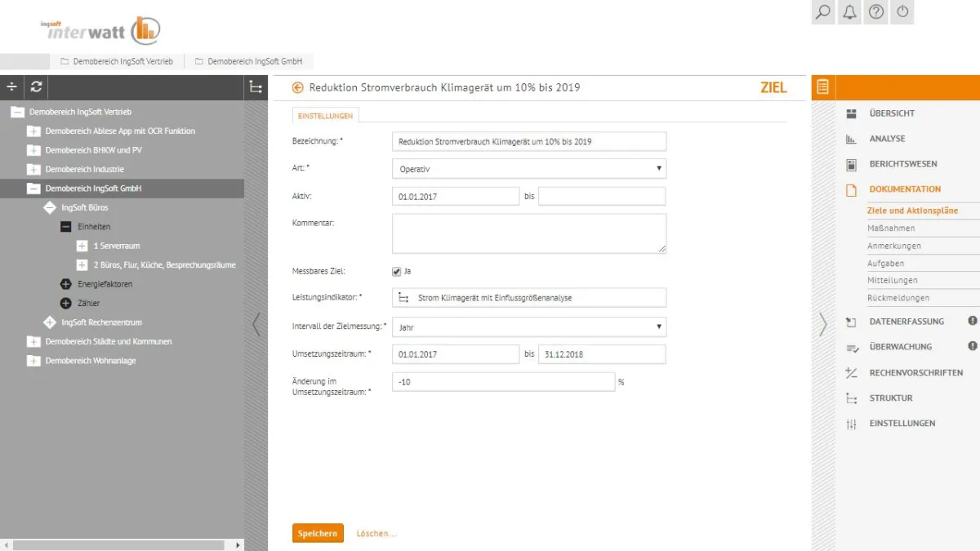Click the orange panel toggle above Übersicht
This screenshot has height=551, width=980.
click(822, 87)
